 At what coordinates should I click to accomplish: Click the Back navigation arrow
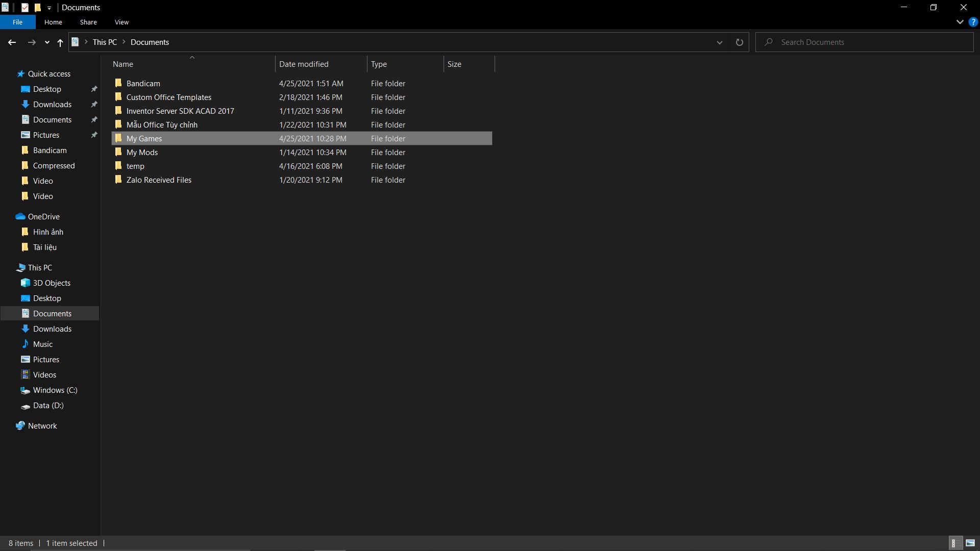(x=12, y=42)
